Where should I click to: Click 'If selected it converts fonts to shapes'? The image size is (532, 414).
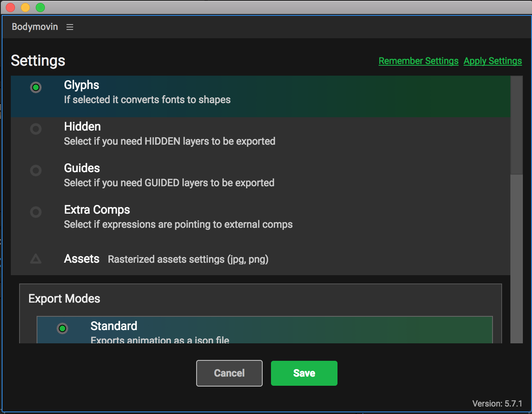pyautogui.click(x=147, y=100)
